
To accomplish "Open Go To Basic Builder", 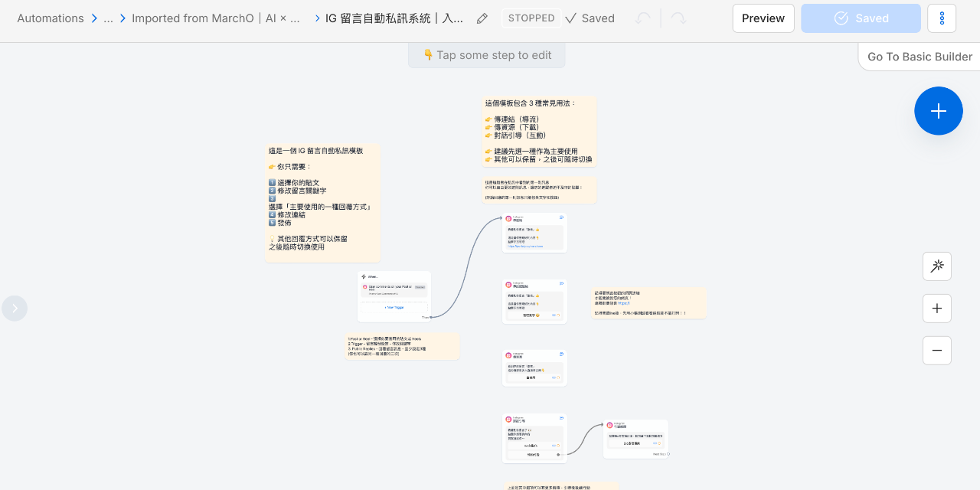I will 920,57.
